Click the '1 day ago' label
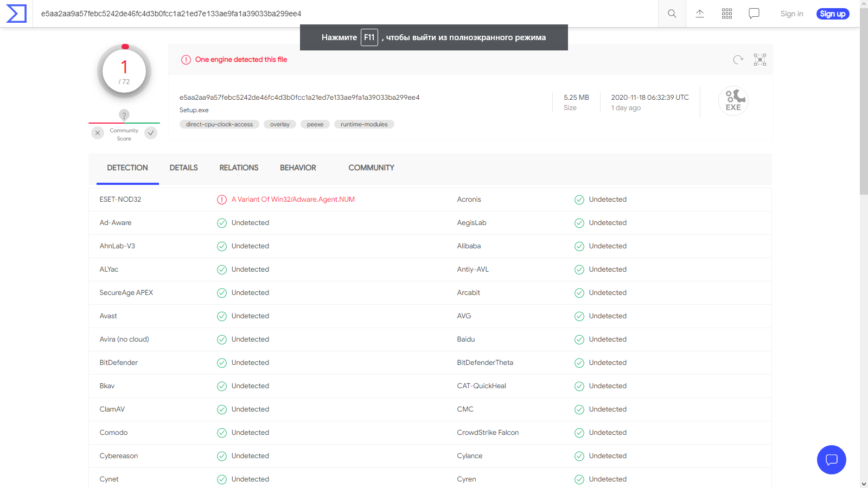Image resolution: width=868 pixels, height=488 pixels. [x=626, y=108]
